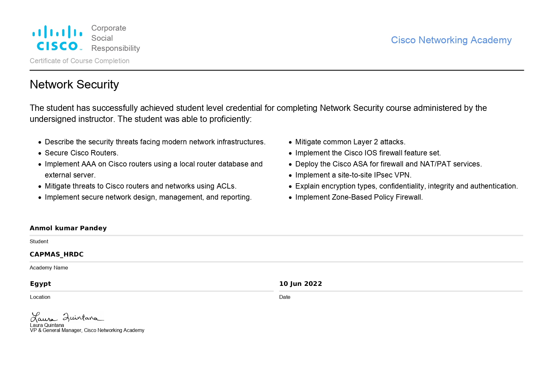The width and height of the screenshot is (554, 392).
Task: Select the "Cisco IOS firewall feature set" bullet
Action: pyautogui.click(x=368, y=153)
